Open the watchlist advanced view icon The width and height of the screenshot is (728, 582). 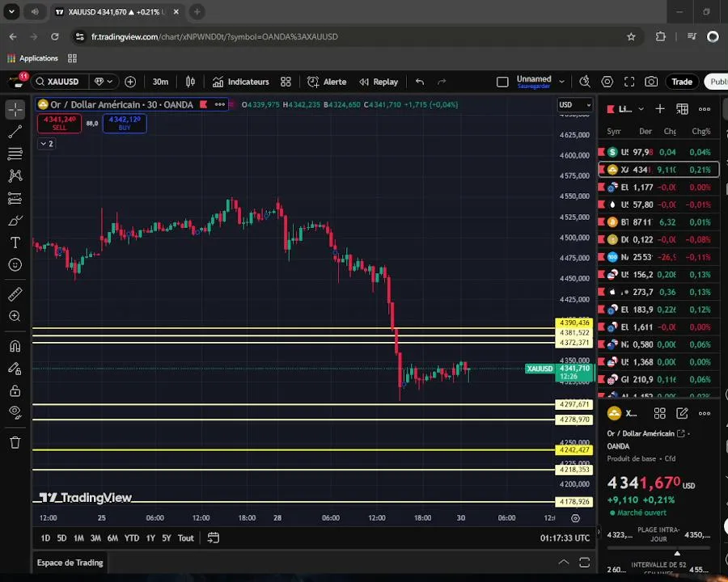click(682, 109)
